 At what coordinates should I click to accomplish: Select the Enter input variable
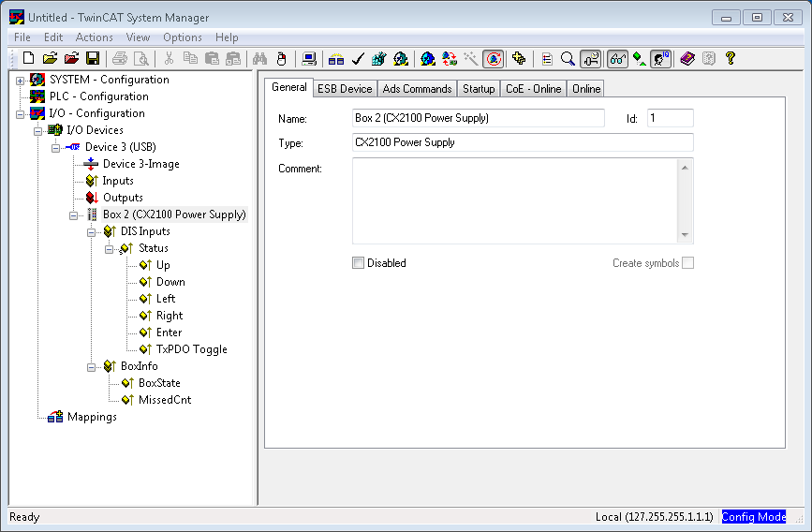169,332
